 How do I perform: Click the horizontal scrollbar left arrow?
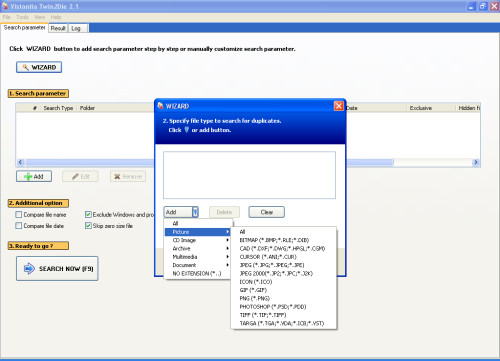pos(20,162)
